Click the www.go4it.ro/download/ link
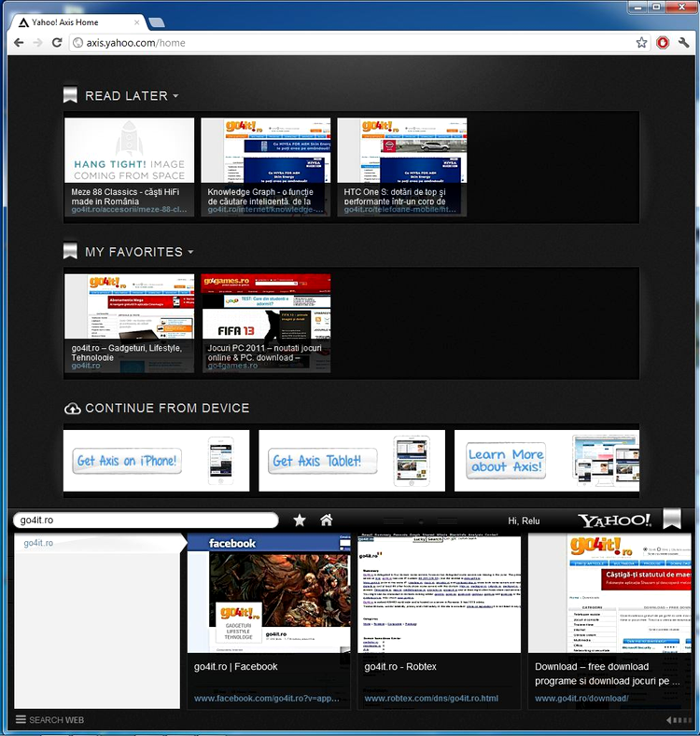 tap(581, 699)
